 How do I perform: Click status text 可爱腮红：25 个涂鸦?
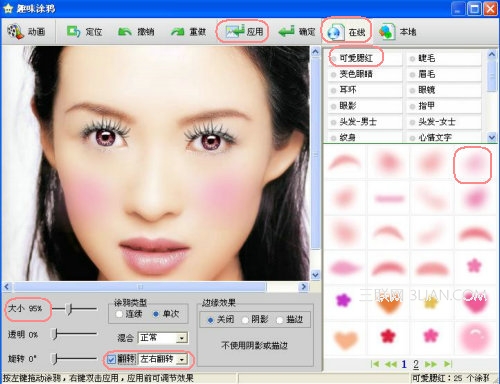[451, 378]
